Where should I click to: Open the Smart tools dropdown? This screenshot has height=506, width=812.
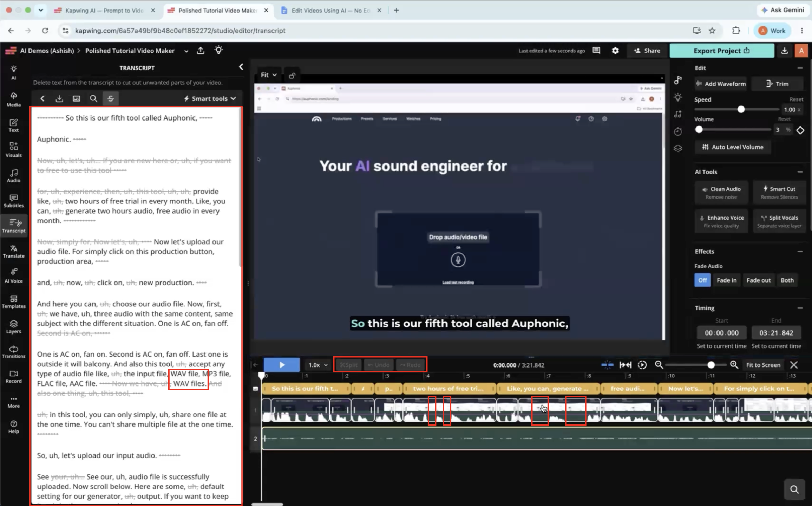210,98
